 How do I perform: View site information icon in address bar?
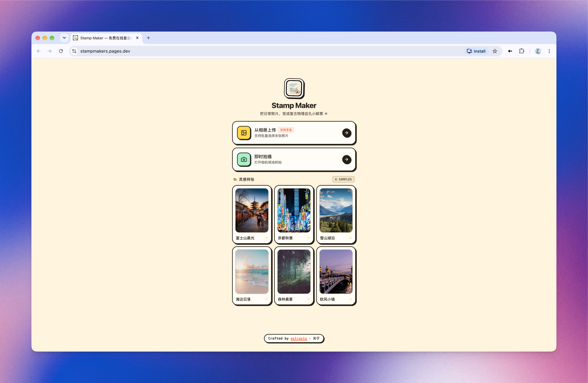pos(74,51)
